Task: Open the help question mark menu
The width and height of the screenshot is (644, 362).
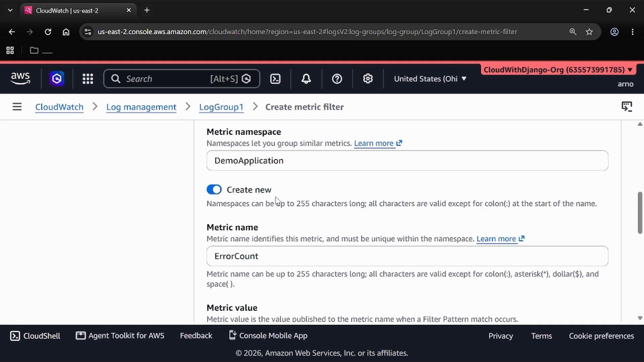Action: click(x=337, y=79)
